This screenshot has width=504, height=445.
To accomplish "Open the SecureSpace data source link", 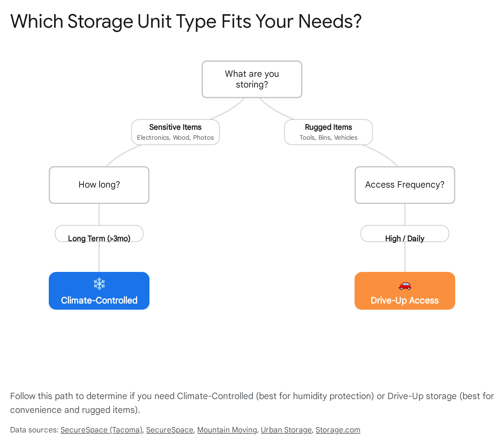I will 169,430.
